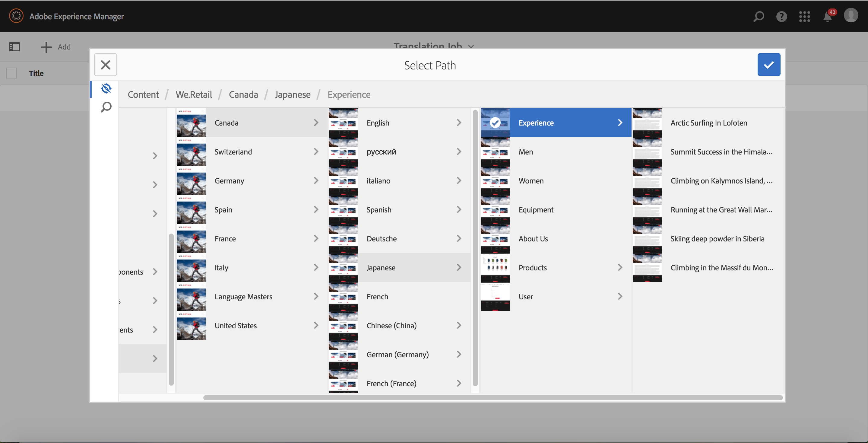Select the Arctic Surfing In Lofoten thumbnail
The width and height of the screenshot is (868, 443).
pyautogui.click(x=647, y=123)
